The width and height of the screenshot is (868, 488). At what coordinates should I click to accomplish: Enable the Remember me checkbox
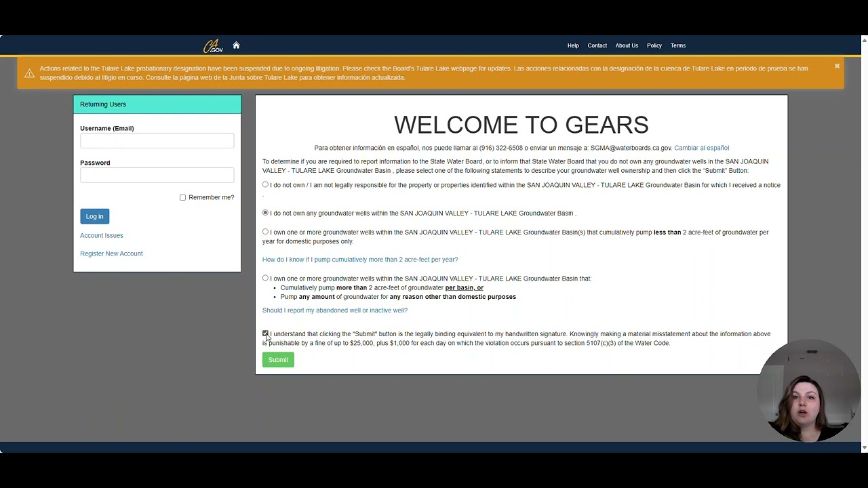(x=182, y=198)
